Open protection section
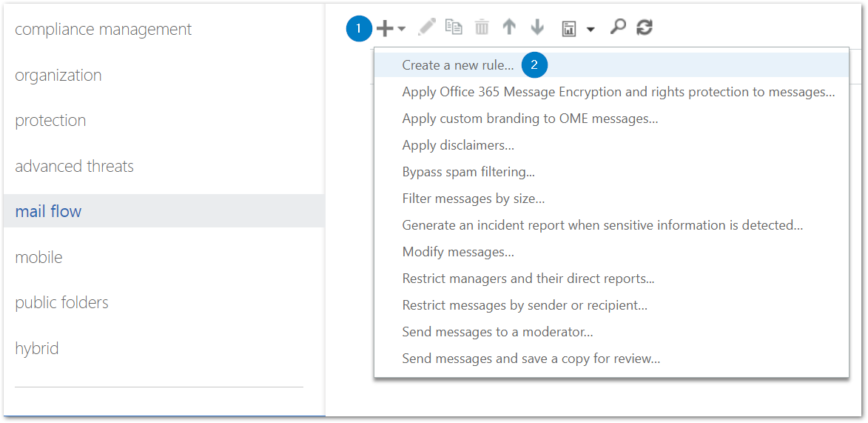 [x=50, y=121]
